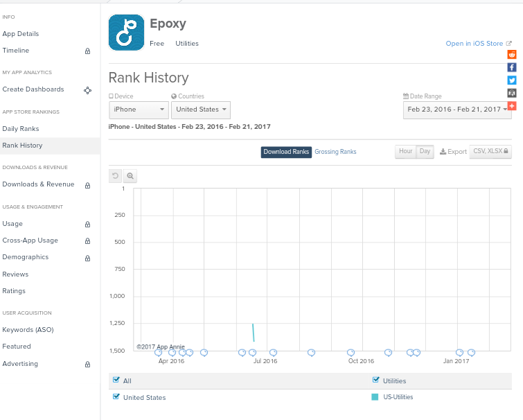The height and width of the screenshot is (420, 523).
Task: Open the Date Range dropdown
Action: pos(458,110)
